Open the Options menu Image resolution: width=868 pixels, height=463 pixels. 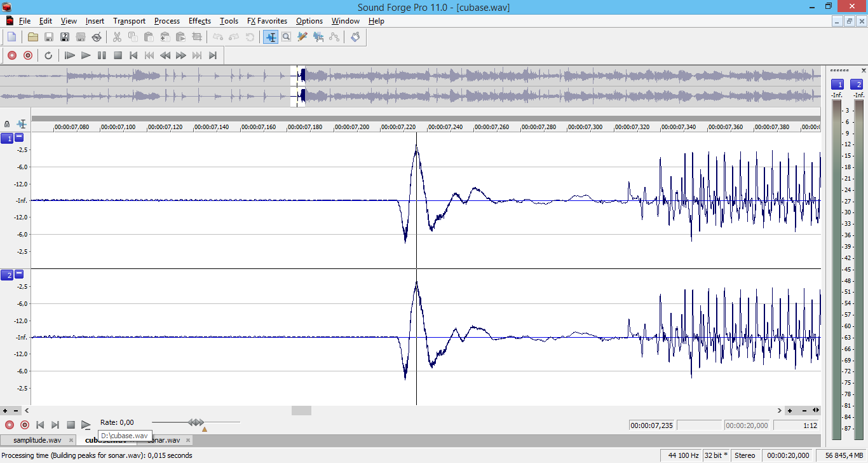click(x=309, y=21)
